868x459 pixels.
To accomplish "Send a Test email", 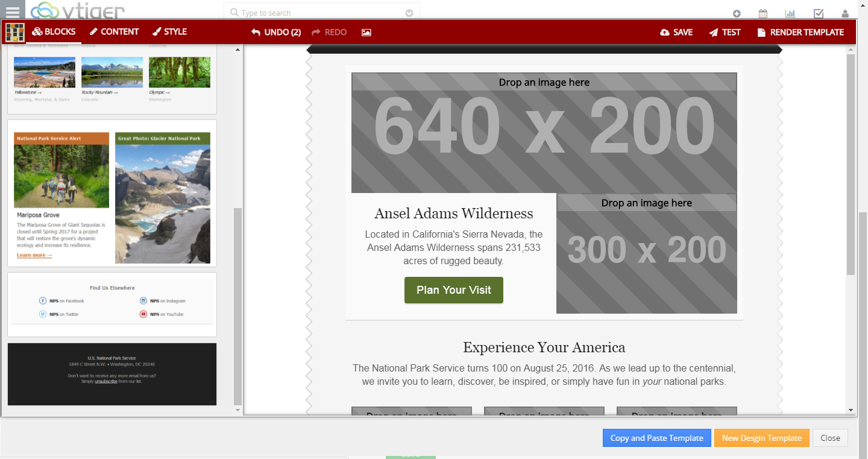I will coord(725,33).
